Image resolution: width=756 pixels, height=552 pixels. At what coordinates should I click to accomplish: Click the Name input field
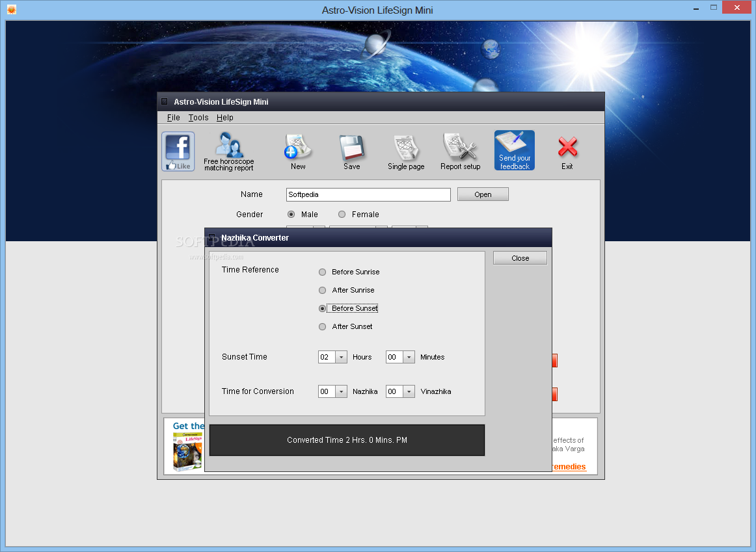[368, 194]
